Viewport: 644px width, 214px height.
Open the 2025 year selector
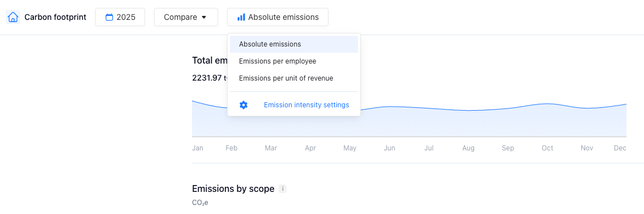click(x=120, y=17)
